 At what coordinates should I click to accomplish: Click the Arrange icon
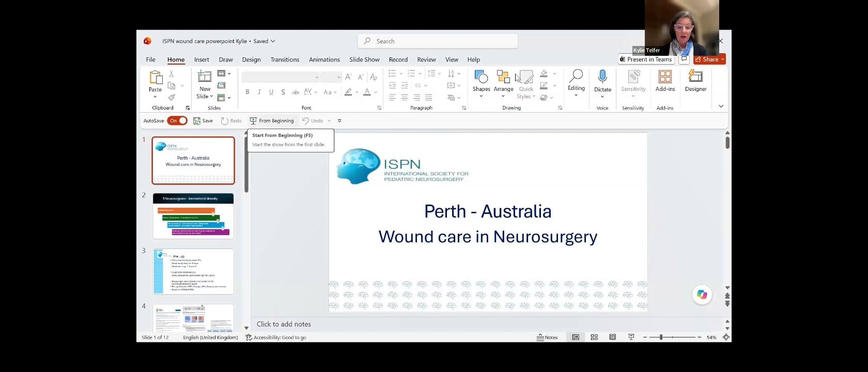pos(503,77)
